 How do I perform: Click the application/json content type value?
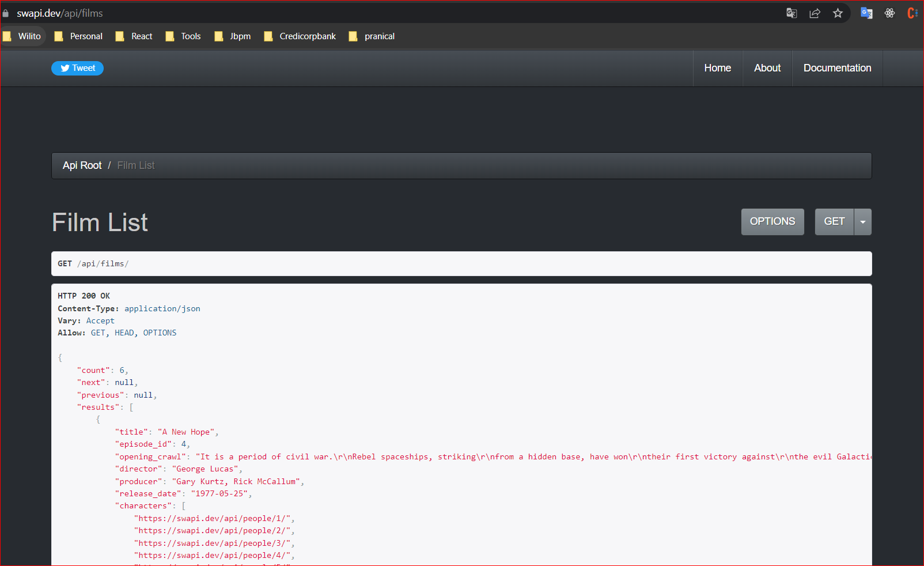coord(162,309)
